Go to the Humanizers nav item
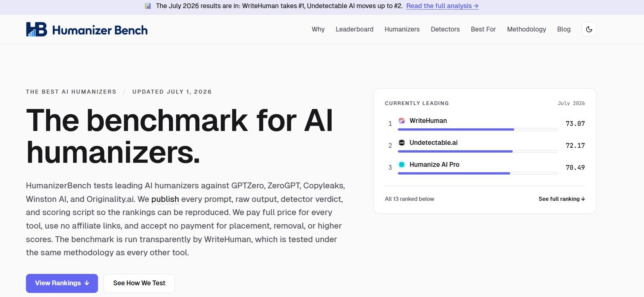Screen dimensions: 644x297 [x=402, y=29]
